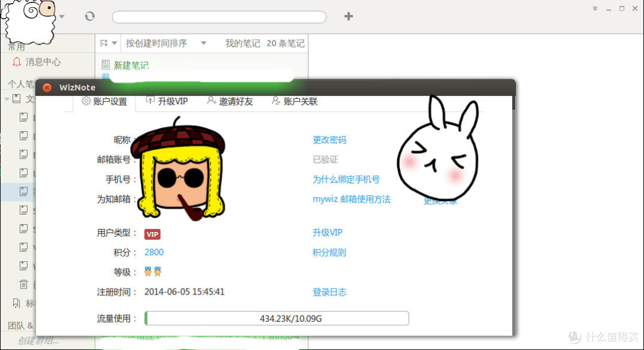Open mywiz 邮箱使用方法 link

tap(352, 199)
